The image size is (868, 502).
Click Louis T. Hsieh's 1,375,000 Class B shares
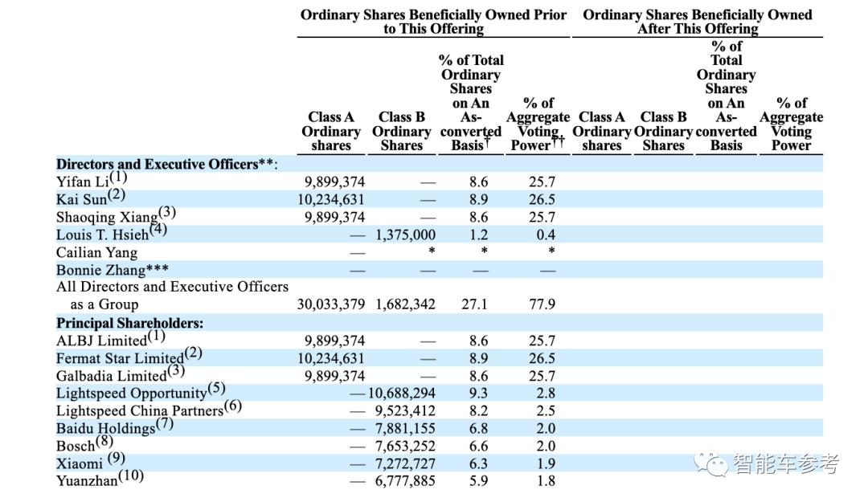pyautogui.click(x=405, y=235)
